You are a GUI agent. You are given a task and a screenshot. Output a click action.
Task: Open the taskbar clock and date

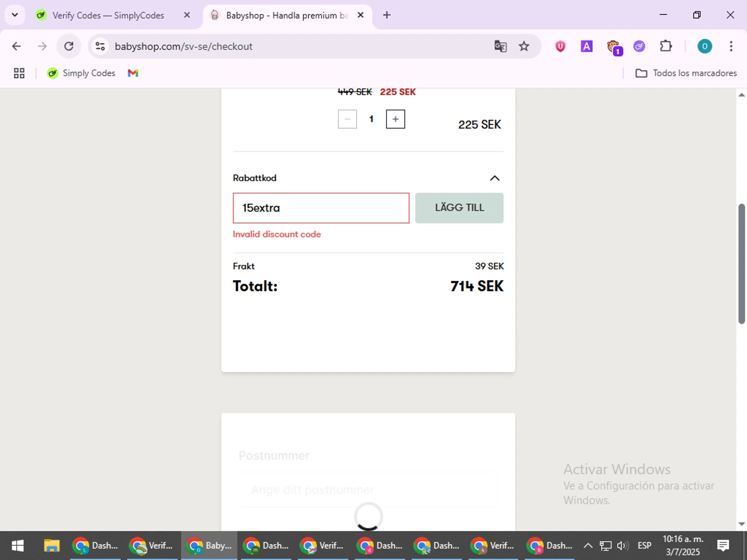point(683,546)
